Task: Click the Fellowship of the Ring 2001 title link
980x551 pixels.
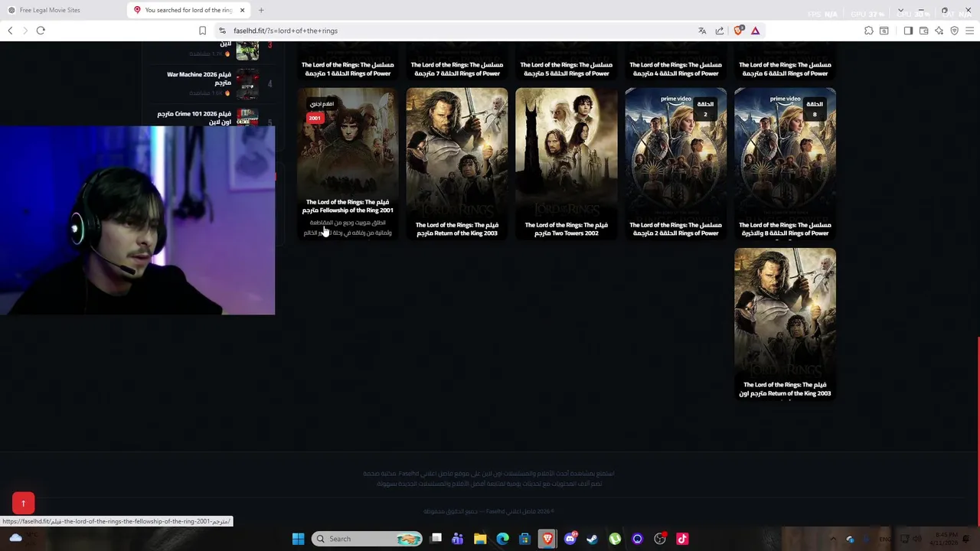Action: pos(348,206)
